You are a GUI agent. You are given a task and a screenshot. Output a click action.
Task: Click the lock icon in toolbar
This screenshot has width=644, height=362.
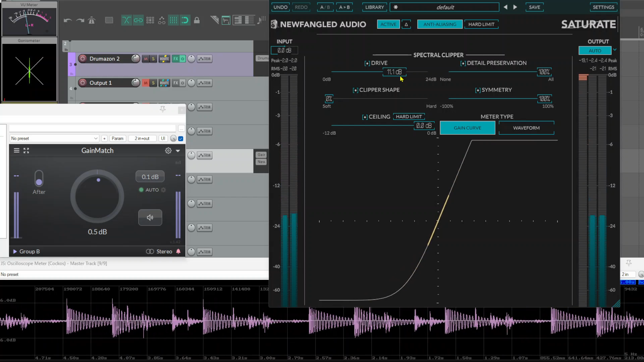coord(197,20)
